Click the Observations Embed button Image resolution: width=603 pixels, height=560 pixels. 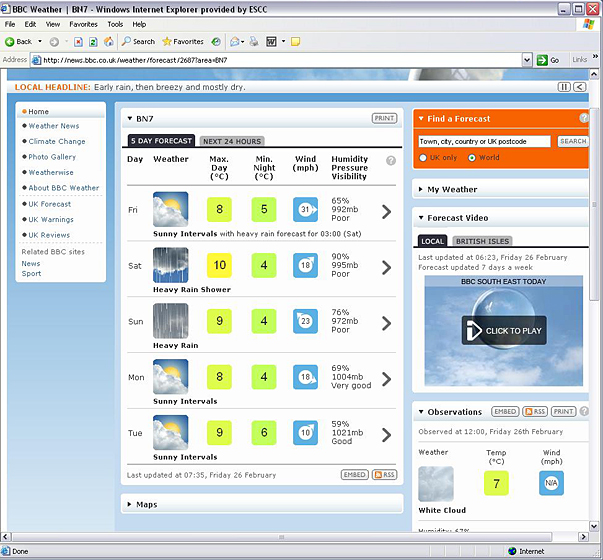[505, 412]
